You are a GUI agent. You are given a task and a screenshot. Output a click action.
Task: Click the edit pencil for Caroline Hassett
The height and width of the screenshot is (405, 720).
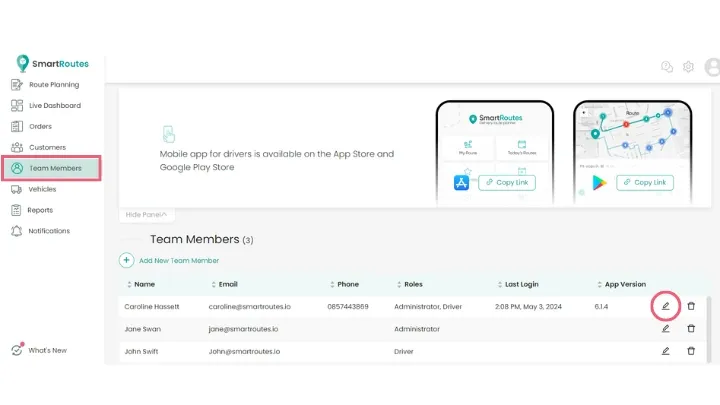point(666,306)
